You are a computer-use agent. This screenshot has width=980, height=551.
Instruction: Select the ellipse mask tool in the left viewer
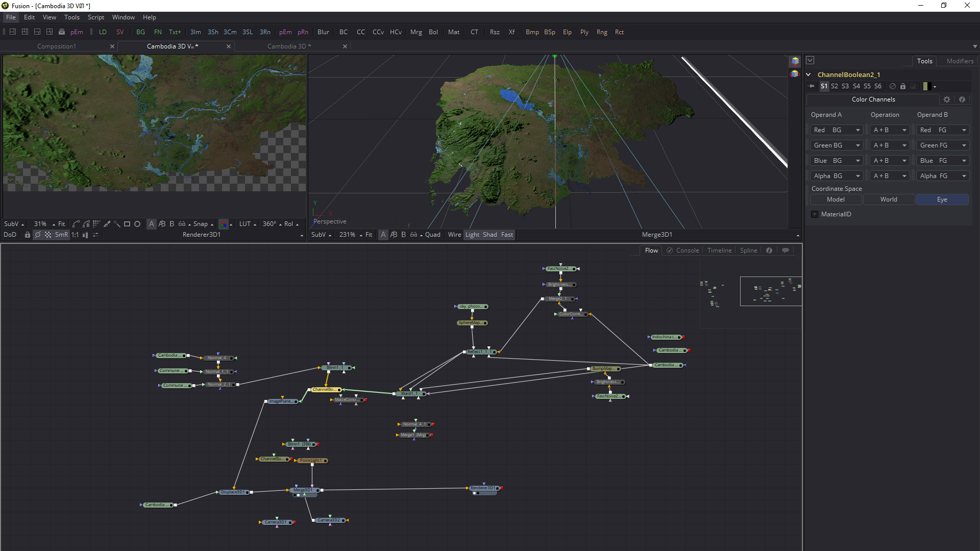137,224
